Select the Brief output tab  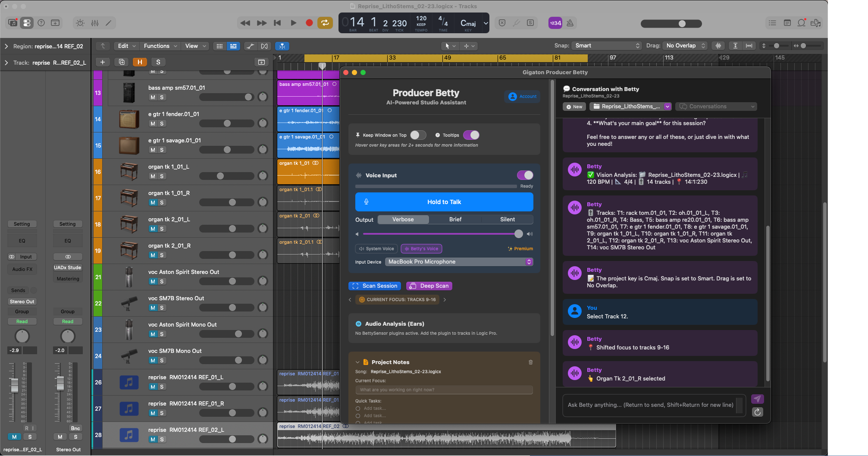(x=455, y=220)
